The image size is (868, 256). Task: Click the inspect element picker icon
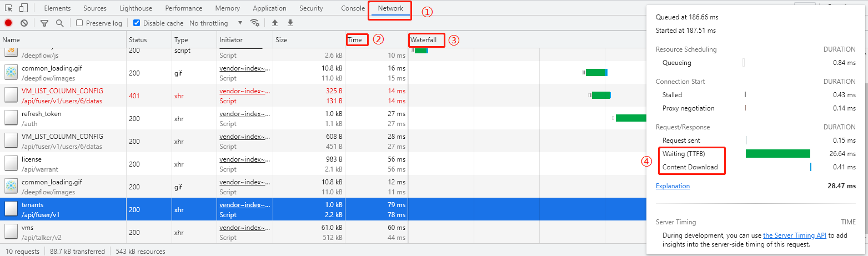9,8
